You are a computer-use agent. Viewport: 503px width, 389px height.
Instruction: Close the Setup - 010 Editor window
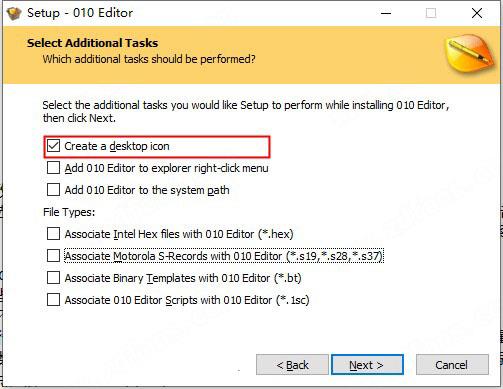point(477,13)
